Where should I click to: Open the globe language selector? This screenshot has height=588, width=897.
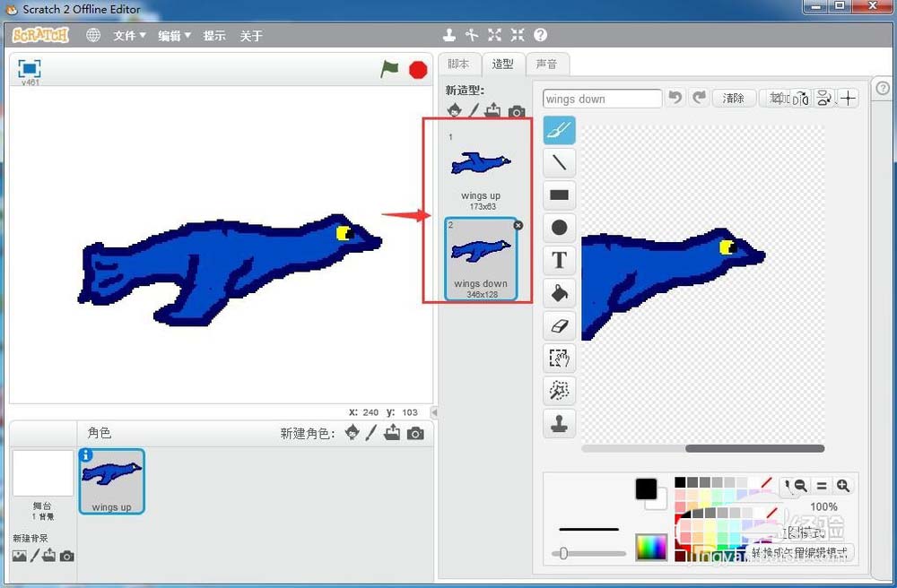93,35
